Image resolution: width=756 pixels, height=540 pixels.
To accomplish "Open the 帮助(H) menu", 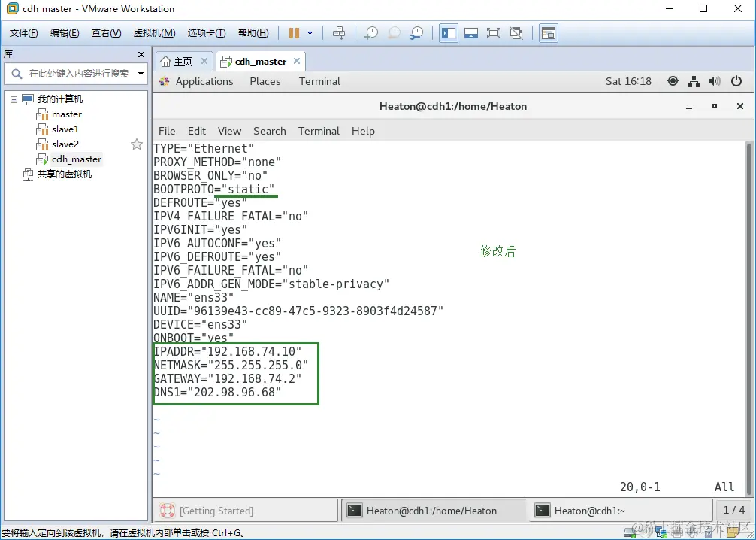I will pyautogui.click(x=253, y=33).
